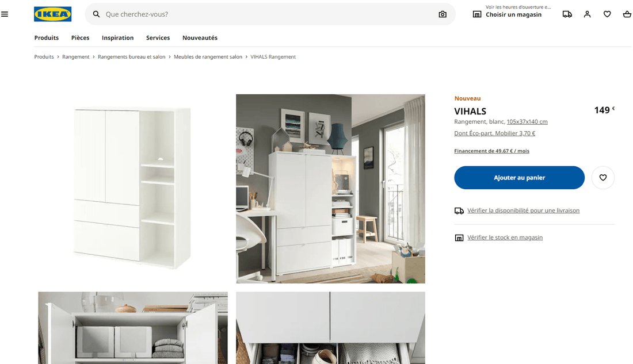Open the shopping cart icon

627,14
